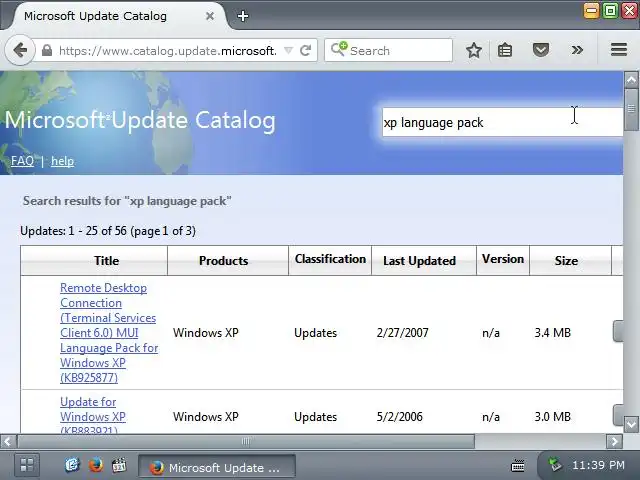Launch Firefox from quick launch
Viewport: 640px width, 480px height.
96,465
